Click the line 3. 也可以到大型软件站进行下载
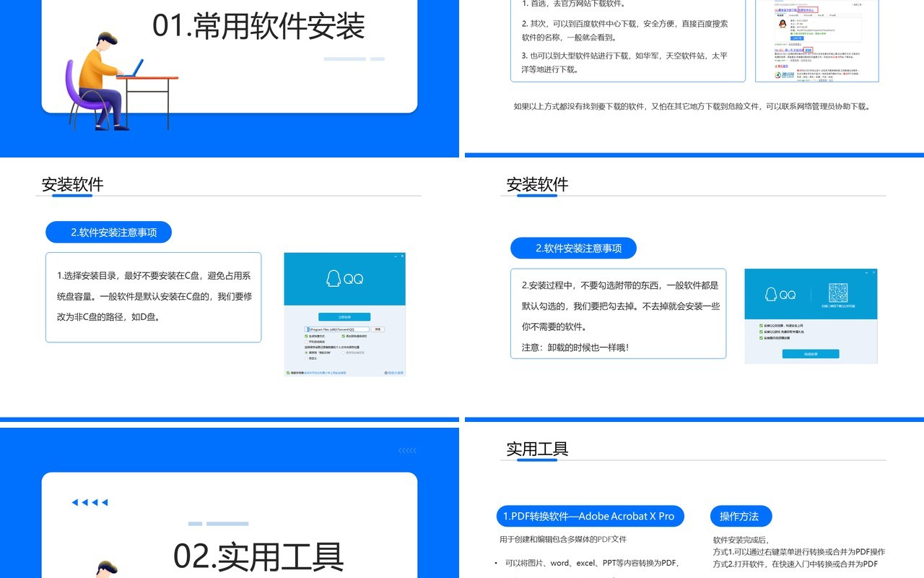The height and width of the screenshot is (578, 924). click(624, 62)
